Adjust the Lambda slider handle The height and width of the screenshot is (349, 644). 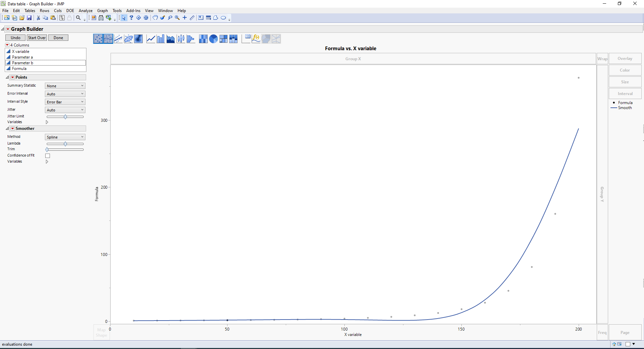pyautogui.click(x=65, y=144)
